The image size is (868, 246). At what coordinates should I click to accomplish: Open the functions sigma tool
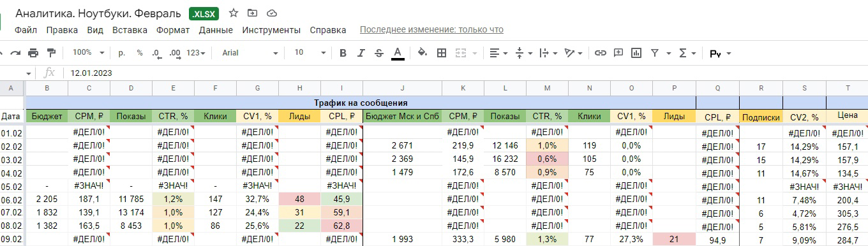682,53
